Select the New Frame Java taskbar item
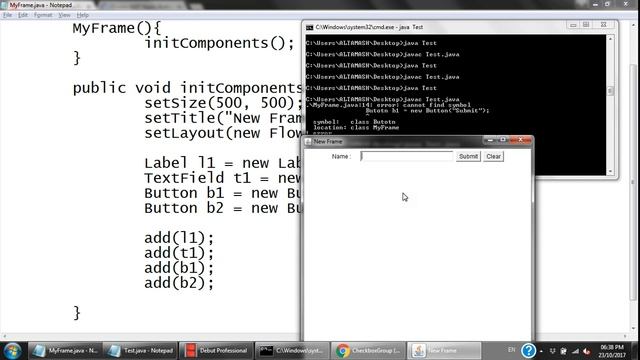Screen dimensions: 640x360 [444, 351]
